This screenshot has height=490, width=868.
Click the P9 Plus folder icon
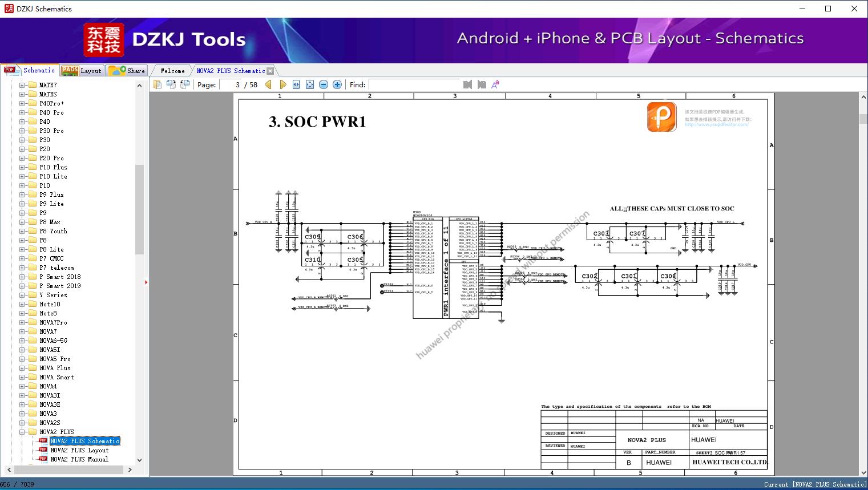33,195
